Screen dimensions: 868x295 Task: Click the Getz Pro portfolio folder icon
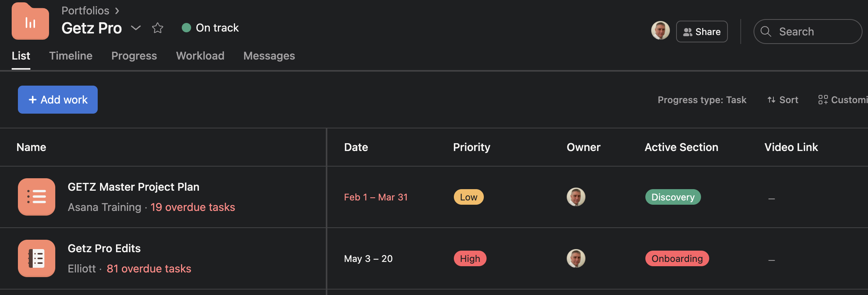30,21
